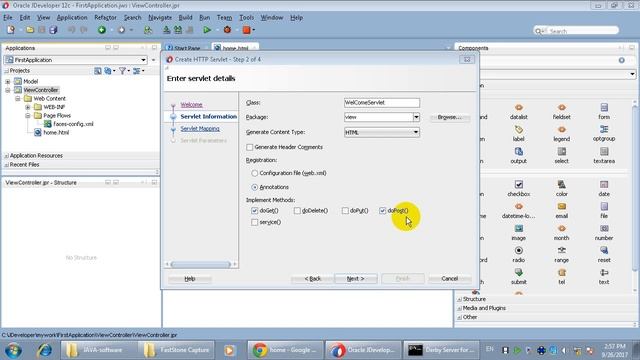This screenshot has height=360, width=640.
Task: Switch to the Start Page tab
Action: coord(186,48)
